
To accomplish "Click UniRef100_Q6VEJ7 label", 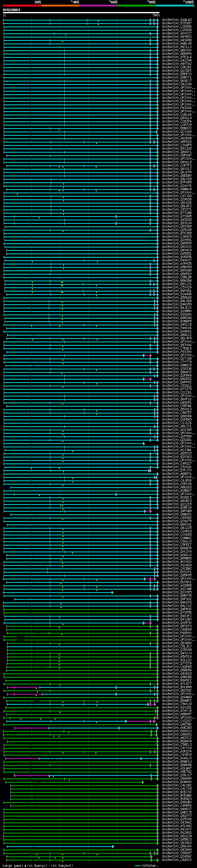I will point(177,81).
